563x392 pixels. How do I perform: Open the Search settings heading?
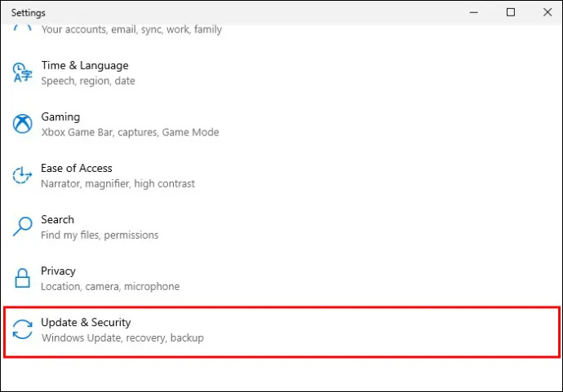tap(57, 219)
